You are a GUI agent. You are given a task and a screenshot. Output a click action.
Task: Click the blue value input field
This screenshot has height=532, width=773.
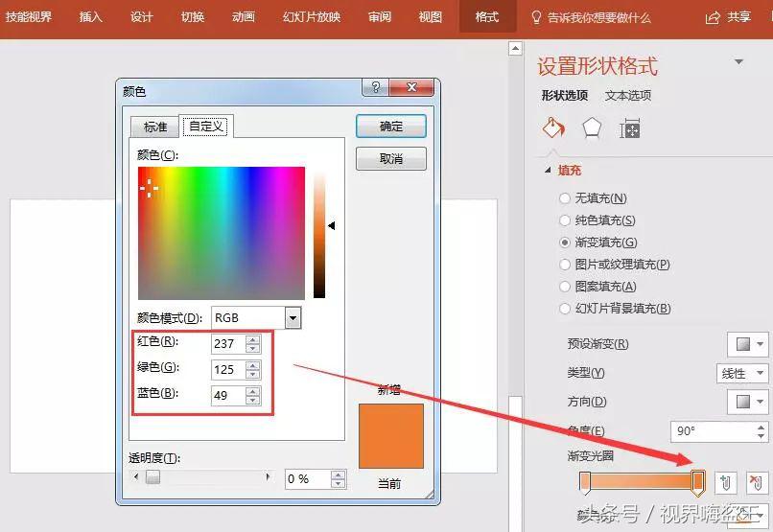[229, 395]
